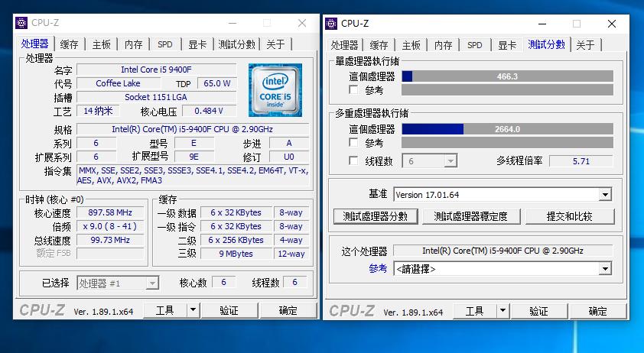Image resolution: width=644 pixels, height=353 pixels.
Task: Click the TDP value 65.0 W
Action: coord(217,83)
